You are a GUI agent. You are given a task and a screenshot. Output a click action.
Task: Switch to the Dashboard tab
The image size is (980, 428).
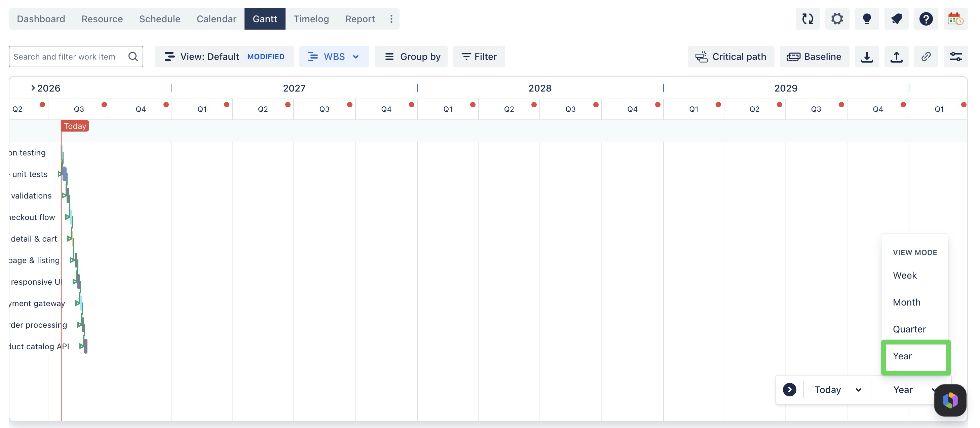pyautogui.click(x=41, y=19)
